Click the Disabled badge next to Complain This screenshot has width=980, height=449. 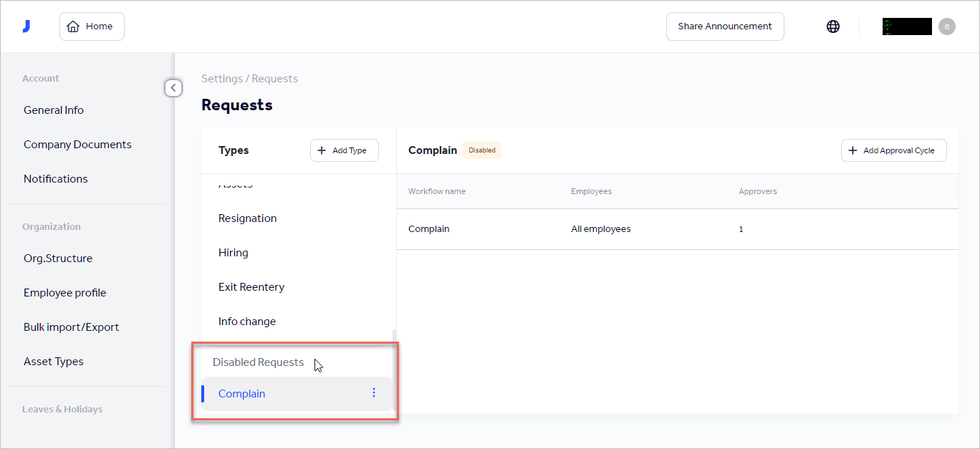[x=481, y=150]
